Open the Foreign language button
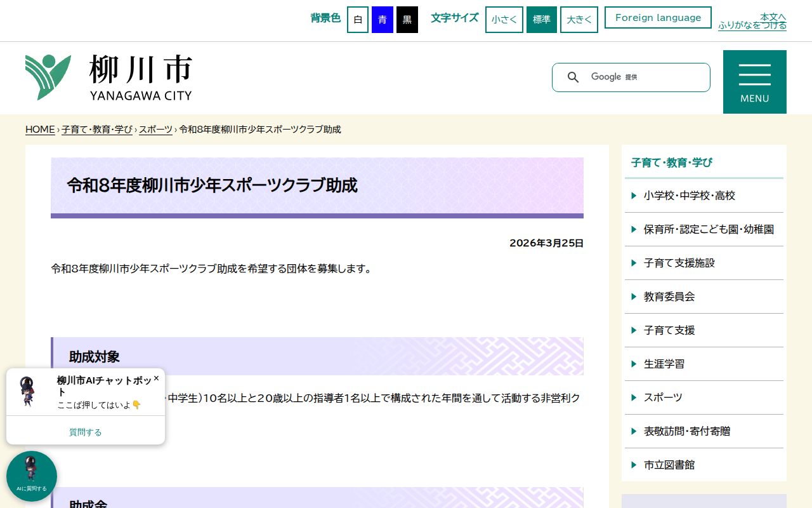Image resolution: width=812 pixels, height=508 pixels. [658, 17]
